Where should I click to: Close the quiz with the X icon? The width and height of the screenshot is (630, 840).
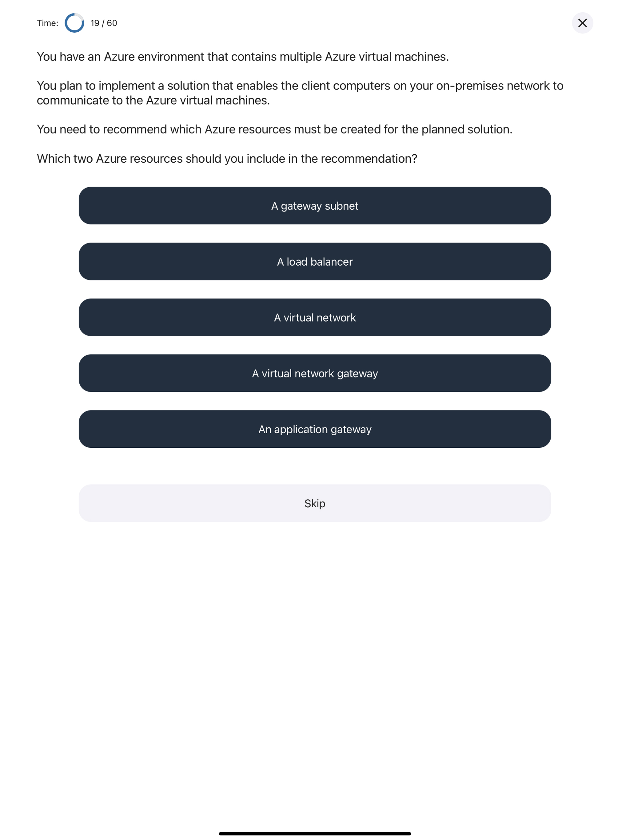(x=582, y=23)
